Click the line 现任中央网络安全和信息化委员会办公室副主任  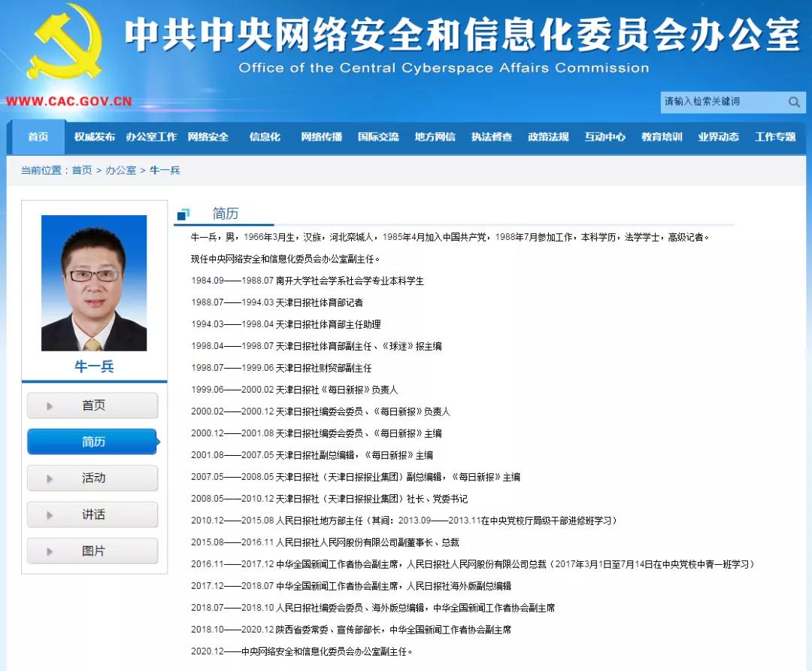(285, 259)
